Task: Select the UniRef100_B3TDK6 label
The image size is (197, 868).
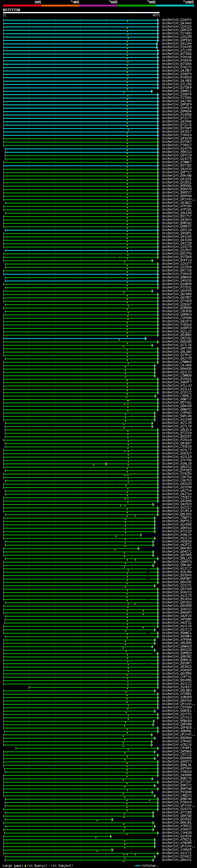Action: [177, 54]
